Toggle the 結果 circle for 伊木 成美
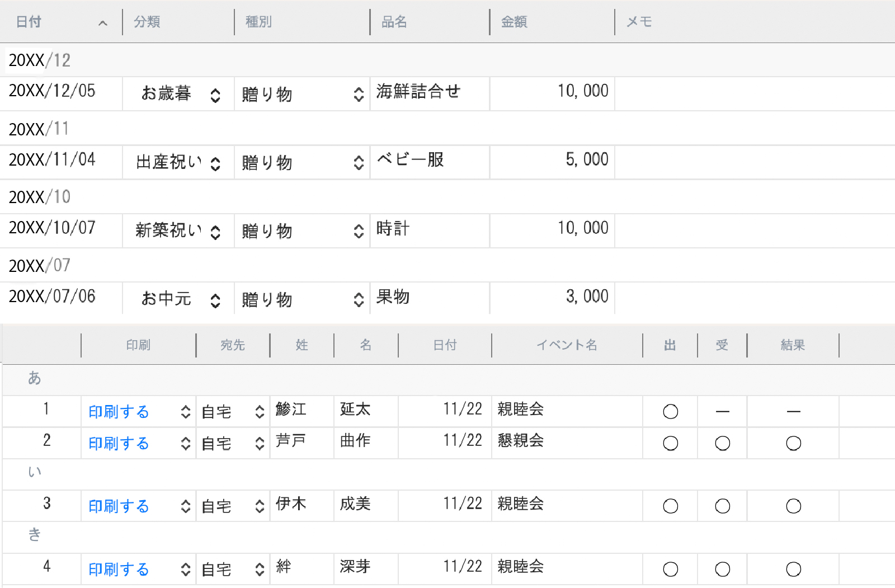This screenshot has width=895, height=588. click(793, 506)
